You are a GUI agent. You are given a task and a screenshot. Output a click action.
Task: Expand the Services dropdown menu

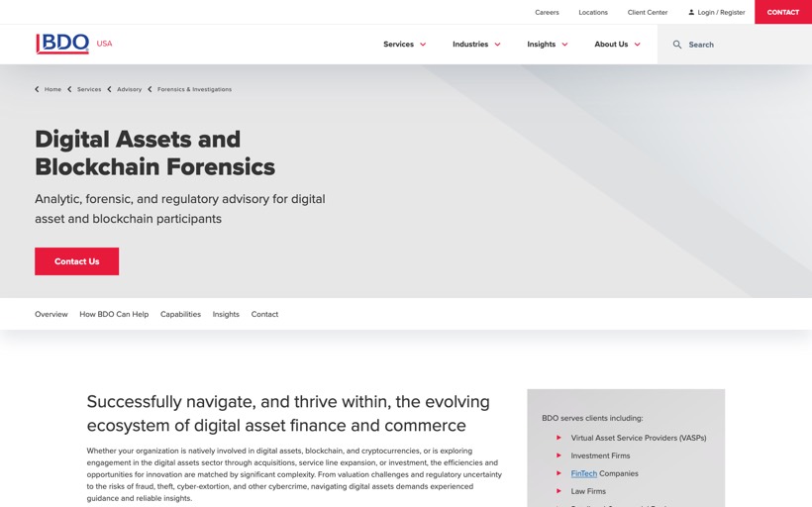(404, 44)
